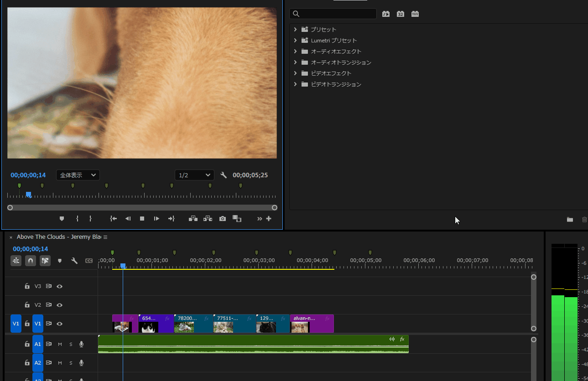Toggle Snap in Timeline magnet icon
The height and width of the screenshot is (381, 588).
tap(31, 261)
